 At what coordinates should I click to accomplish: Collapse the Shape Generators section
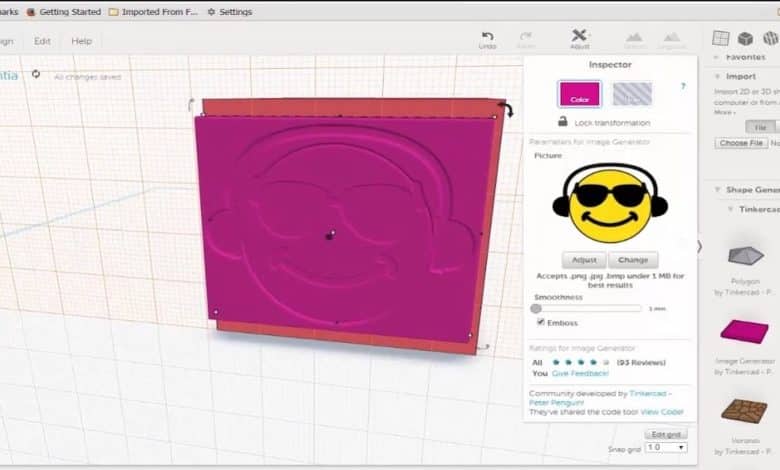(x=717, y=189)
